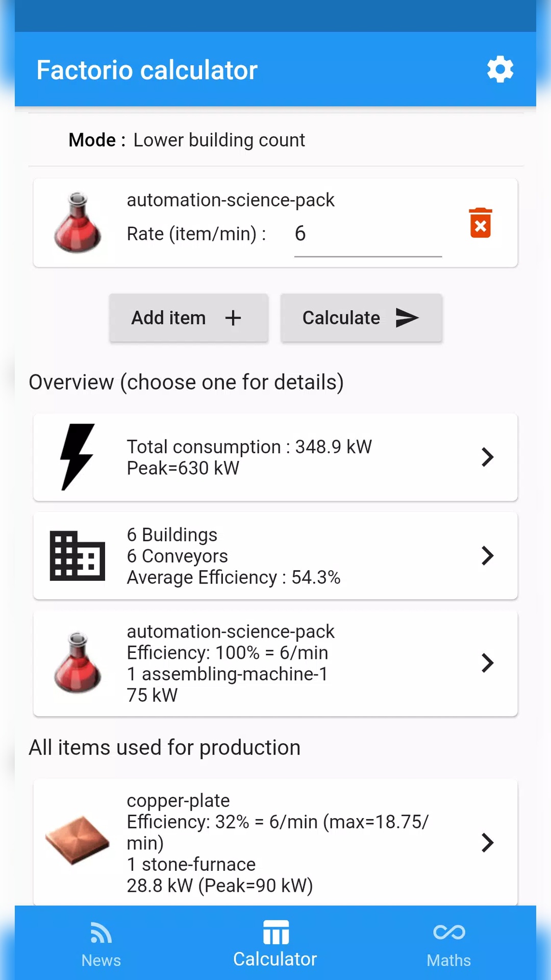Image resolution: width=551 pixels, height=980 pixels.
Task: Edit the Rate item/min field
Action: [x=368, y=234]
